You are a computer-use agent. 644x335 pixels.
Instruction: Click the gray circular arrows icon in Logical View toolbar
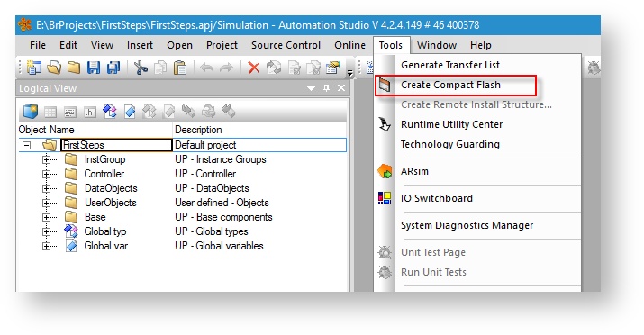[x=209, y=112]
